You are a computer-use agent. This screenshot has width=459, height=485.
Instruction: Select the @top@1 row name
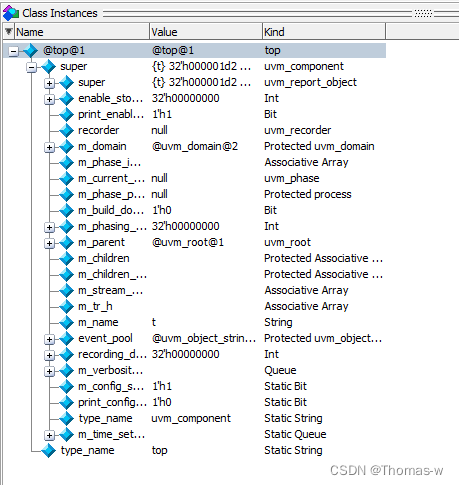[x=64, y=50]
